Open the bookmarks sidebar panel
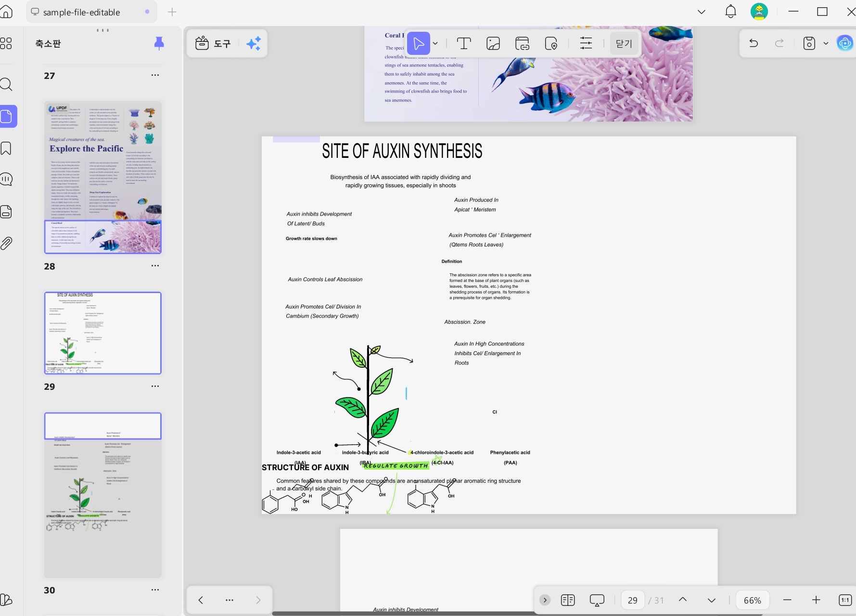 tap(6, 148)
